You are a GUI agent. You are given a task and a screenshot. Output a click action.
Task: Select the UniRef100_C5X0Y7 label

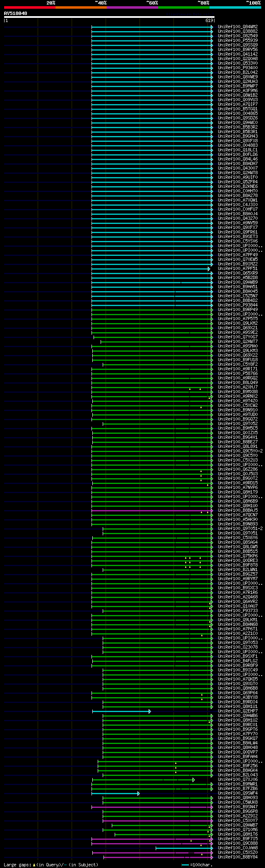click(238, 821)
